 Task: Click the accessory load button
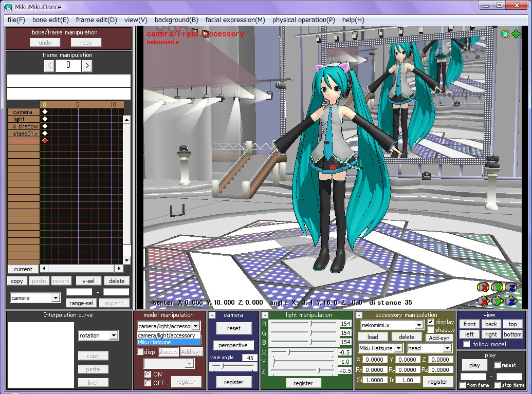(x=373, y=336)
